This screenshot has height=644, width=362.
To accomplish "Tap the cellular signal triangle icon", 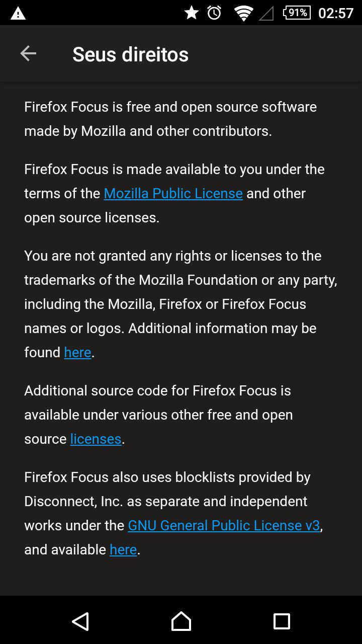I will click(x=266, y=14).
